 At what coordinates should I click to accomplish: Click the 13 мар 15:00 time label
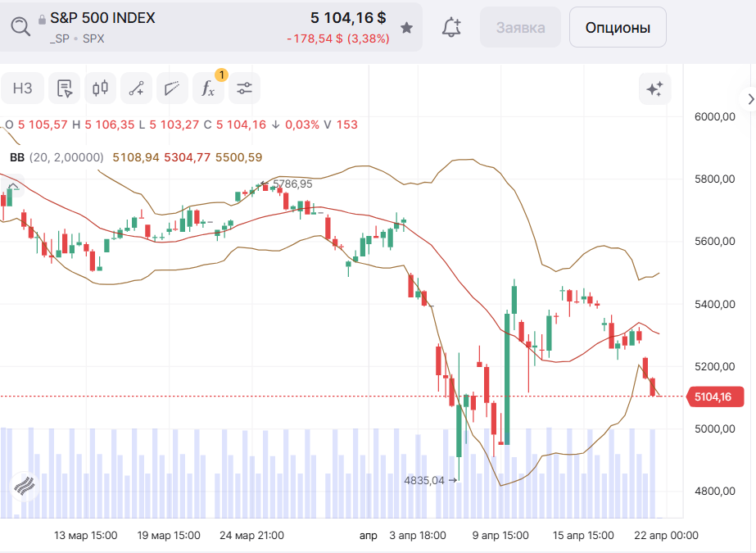tap(85, 535)
